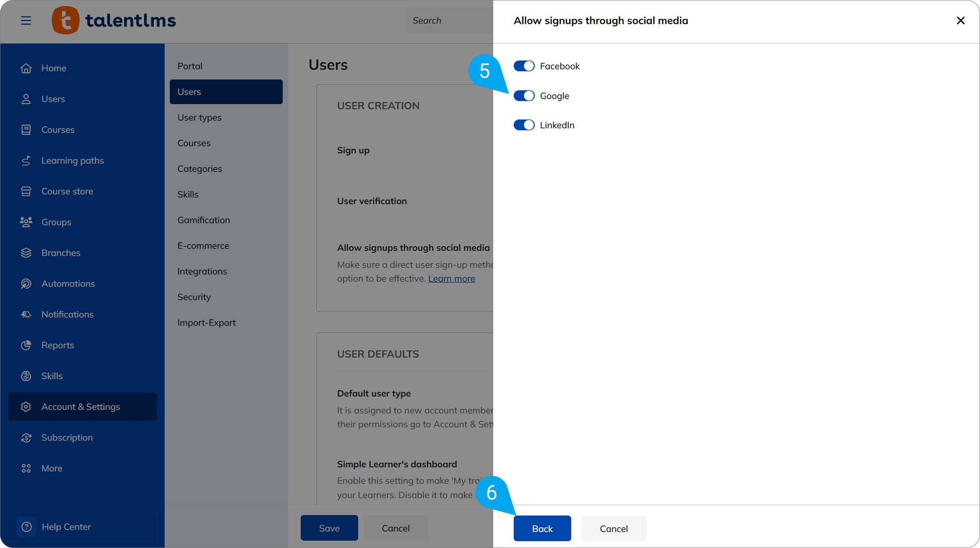Click the 'Allow signups through social media' panel title
The image size is (980, 548).
pos(601,20)
